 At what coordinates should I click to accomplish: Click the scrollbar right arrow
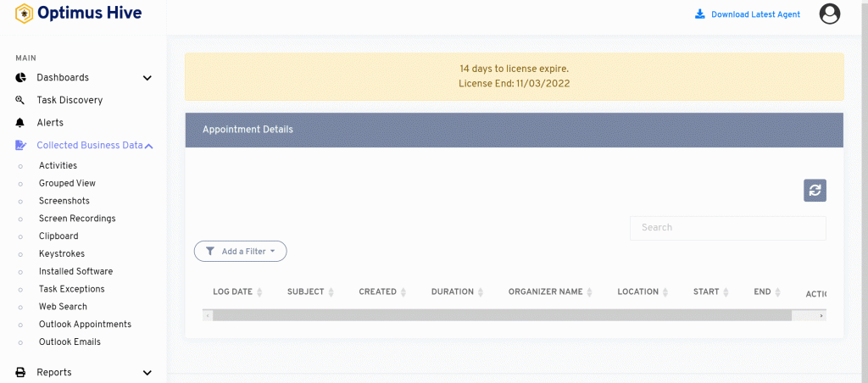click(x=821, y=315)
